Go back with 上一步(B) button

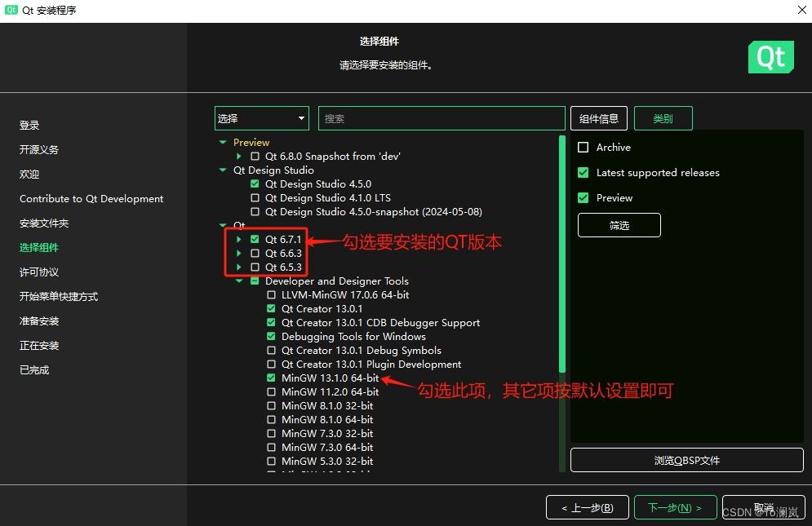click(x=588, y=507)
